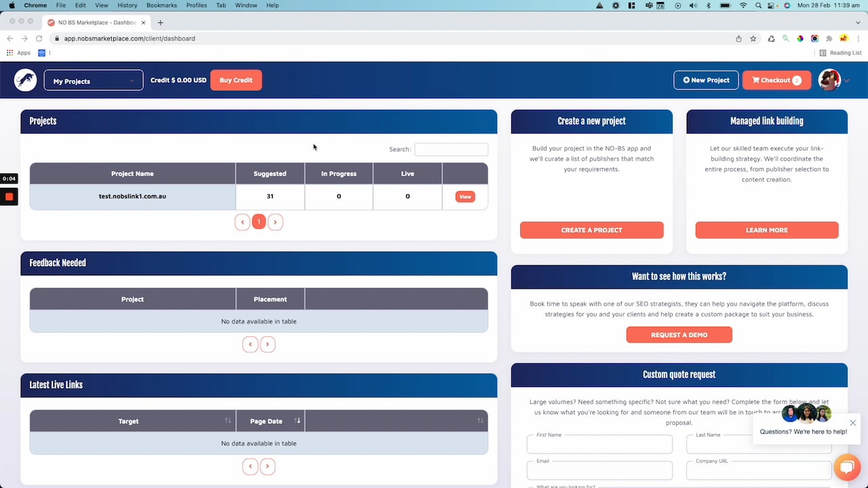This screenshot has height=488, width=868.
Task: Go to next page in Latest Live Links
Action: click(x=267, y=466)
